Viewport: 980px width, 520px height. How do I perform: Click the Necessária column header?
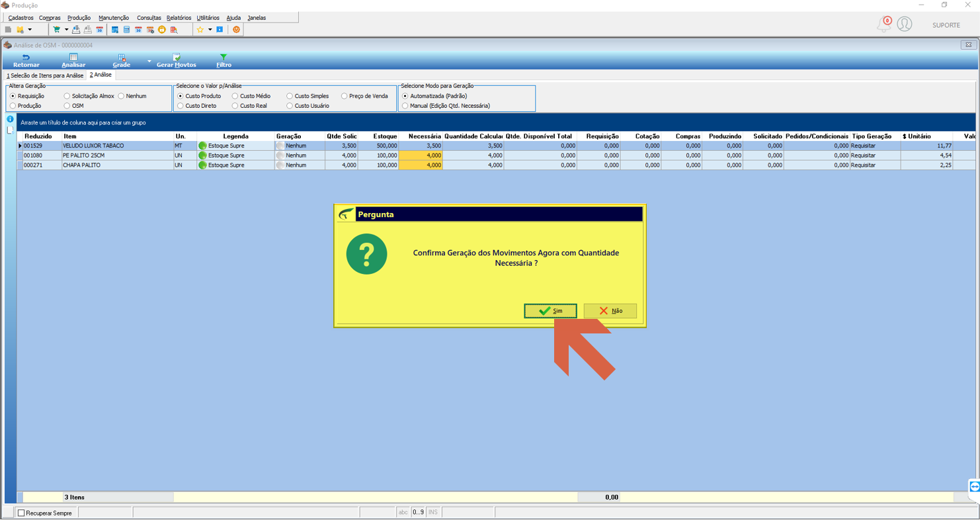pos(421,136)
